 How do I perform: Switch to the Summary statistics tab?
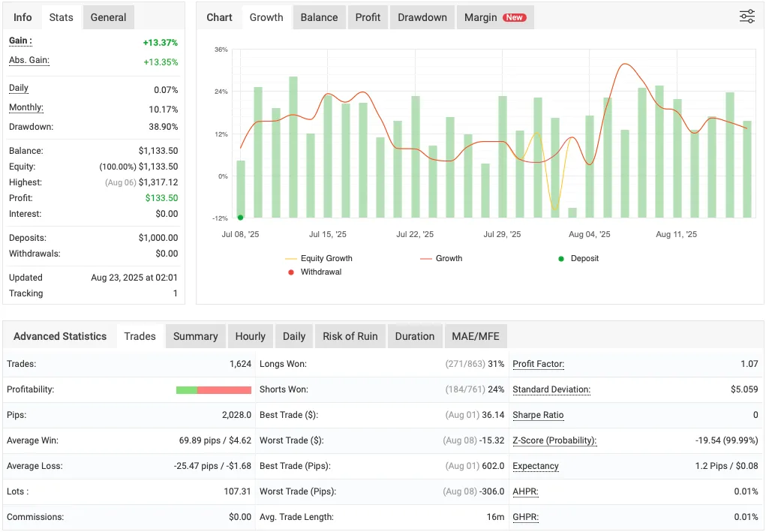point(195,335)
